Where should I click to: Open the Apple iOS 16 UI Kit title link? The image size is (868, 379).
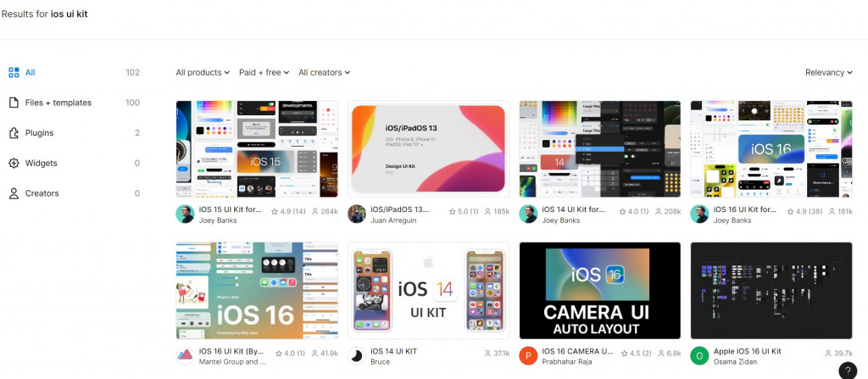coord(748,351)
